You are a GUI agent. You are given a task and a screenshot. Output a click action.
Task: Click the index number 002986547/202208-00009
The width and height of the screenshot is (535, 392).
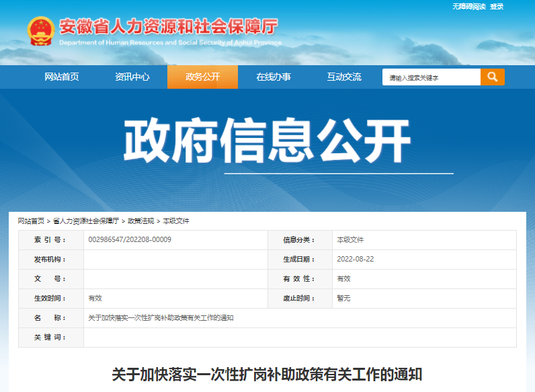(130, 239)
